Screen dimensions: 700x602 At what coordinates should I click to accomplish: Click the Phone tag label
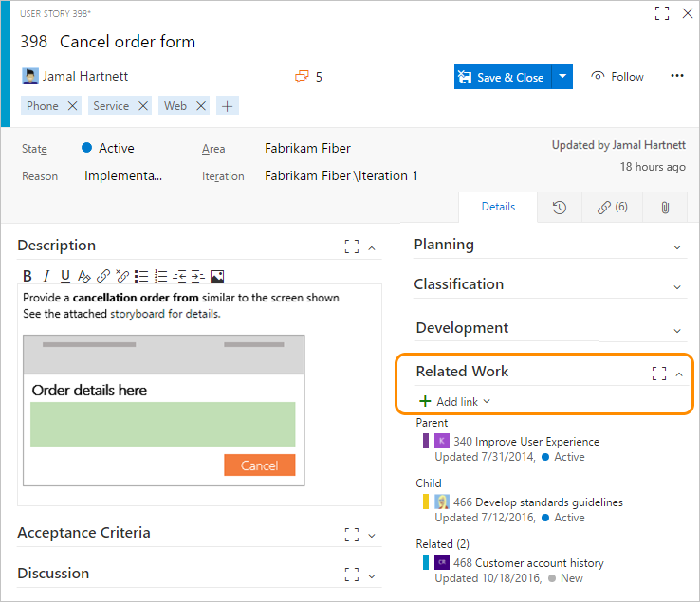[x=43, y=106]
